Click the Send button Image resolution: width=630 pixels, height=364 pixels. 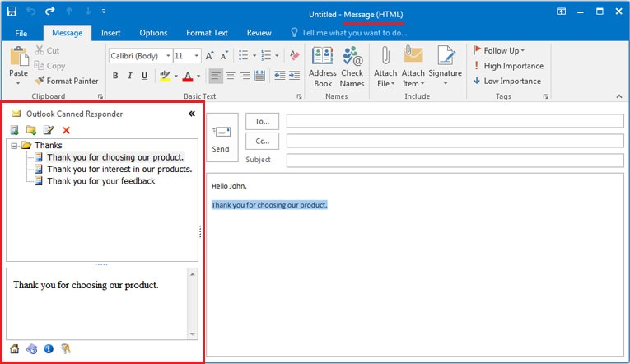point(222,138)
